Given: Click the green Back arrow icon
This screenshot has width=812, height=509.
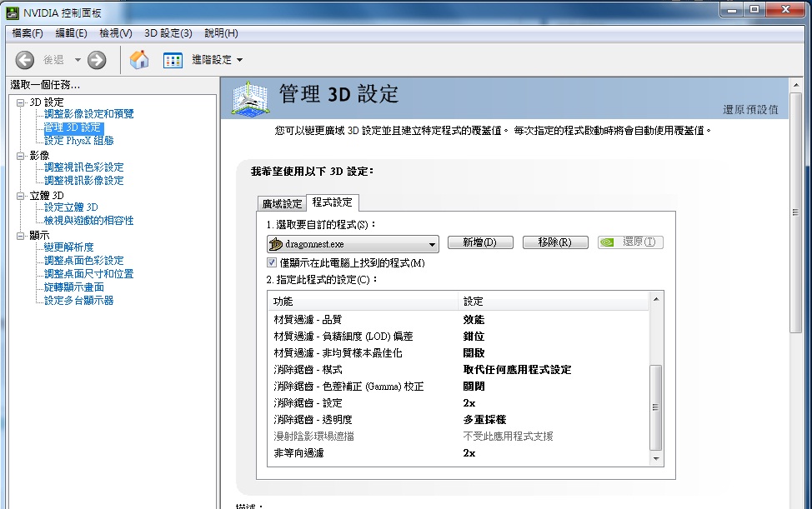Looking at the screenshot, I should click(x=25, y=60).
